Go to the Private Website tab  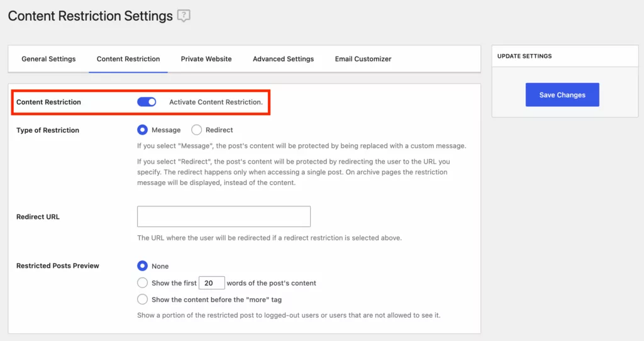(206, 59)
